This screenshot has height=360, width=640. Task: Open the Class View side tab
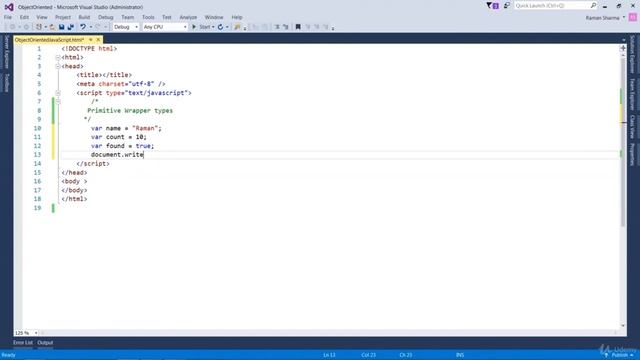tap(632, 127)
